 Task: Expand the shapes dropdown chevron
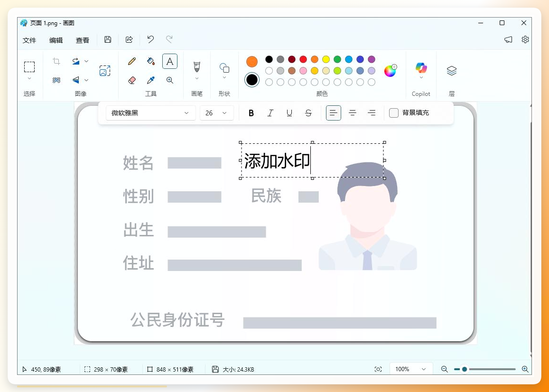[x=224, y=77]
